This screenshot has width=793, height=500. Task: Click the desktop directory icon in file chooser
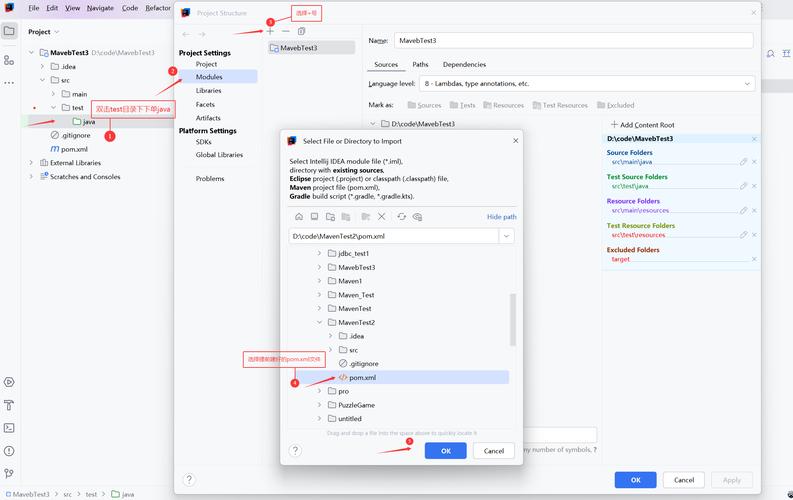point(315,216)
